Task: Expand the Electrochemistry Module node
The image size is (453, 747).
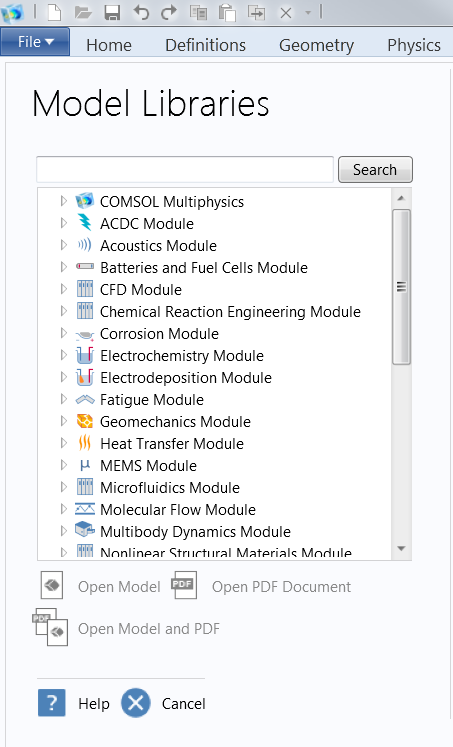Action: (64, 355)
